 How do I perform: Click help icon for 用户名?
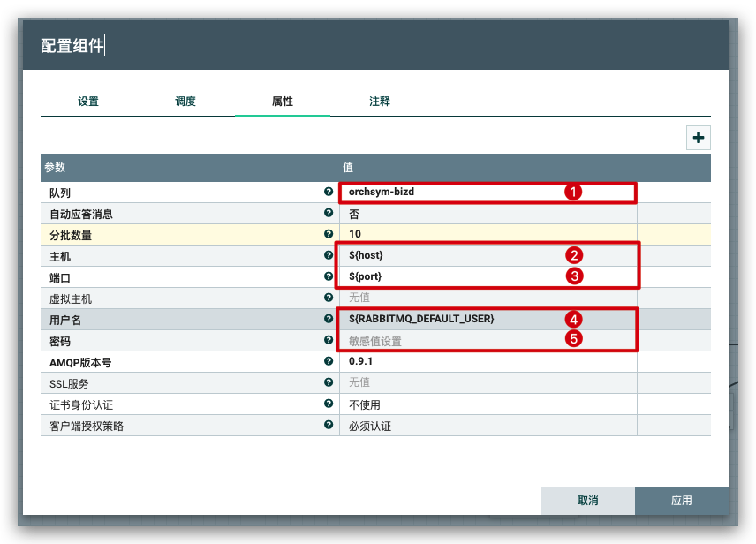[329, 319]
